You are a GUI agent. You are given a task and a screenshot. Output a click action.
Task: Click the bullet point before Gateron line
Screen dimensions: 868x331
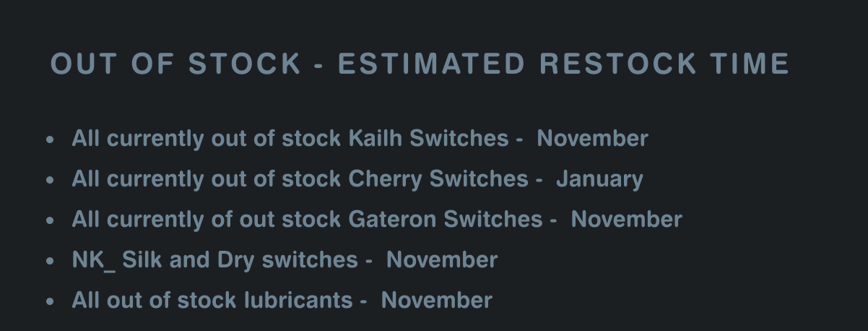click(50, 220)
